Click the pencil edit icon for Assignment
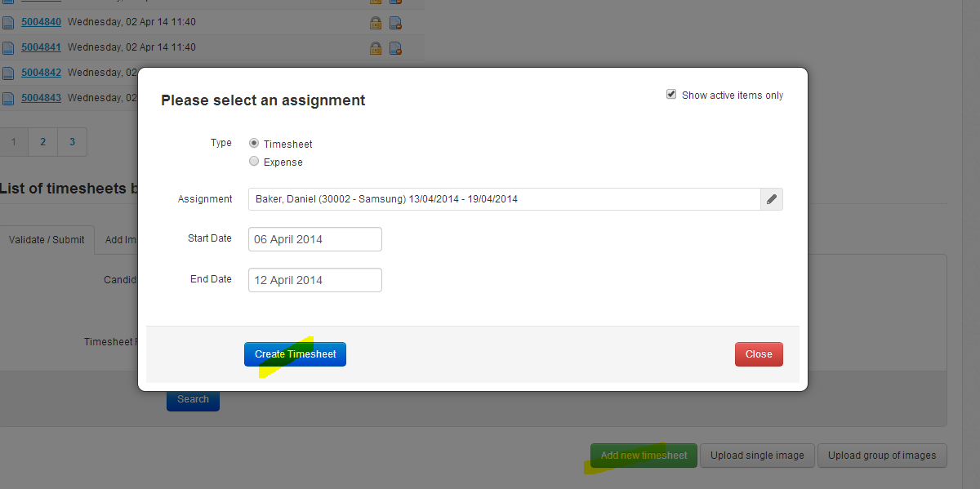The width and height of the screenshot is (980, 489). (x=772, y=199)
